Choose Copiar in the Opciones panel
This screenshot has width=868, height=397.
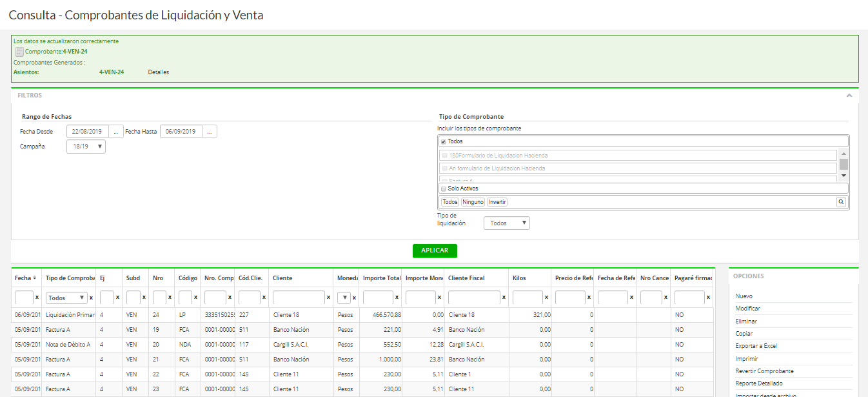(x=744, y=334)
